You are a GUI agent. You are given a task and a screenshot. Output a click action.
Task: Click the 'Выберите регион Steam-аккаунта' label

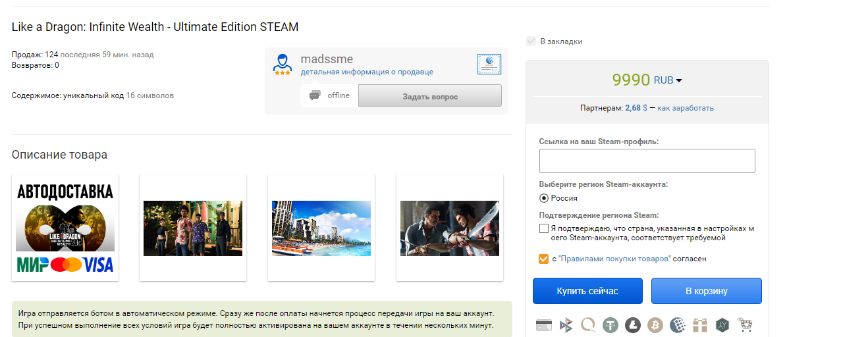pyautogui.click(x=603, y=184)
